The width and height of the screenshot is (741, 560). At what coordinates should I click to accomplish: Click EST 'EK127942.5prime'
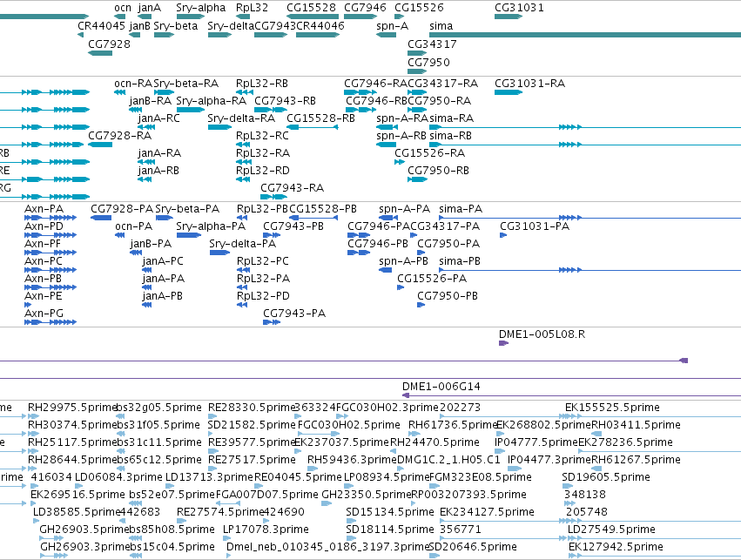[x=616, y=547]
